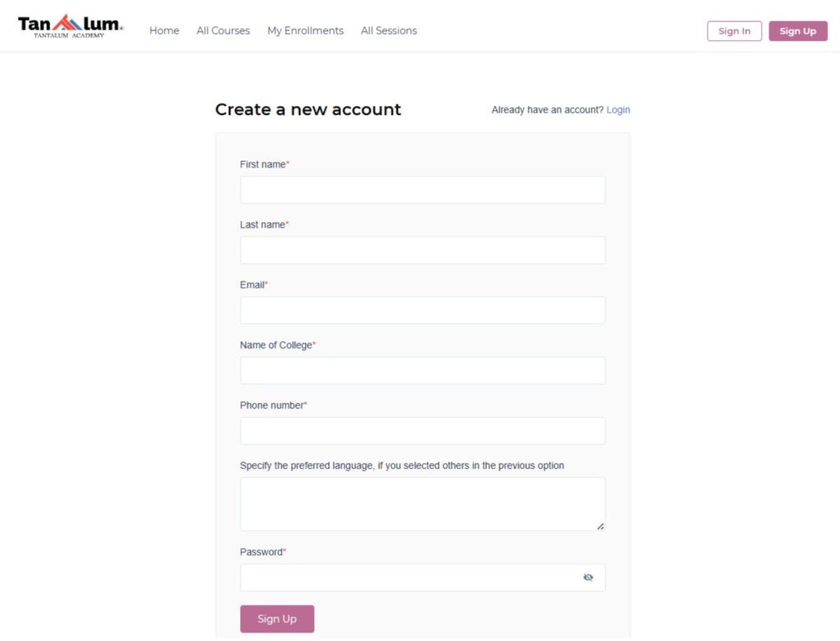Click the Tantalum Academy logo
The image size is (840, 641).
tap(71, 27)
